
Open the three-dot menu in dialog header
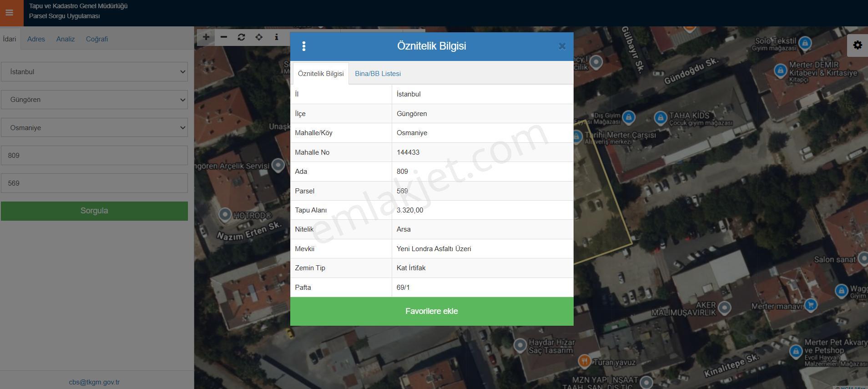pyautogui.click(x=304, y=46)
